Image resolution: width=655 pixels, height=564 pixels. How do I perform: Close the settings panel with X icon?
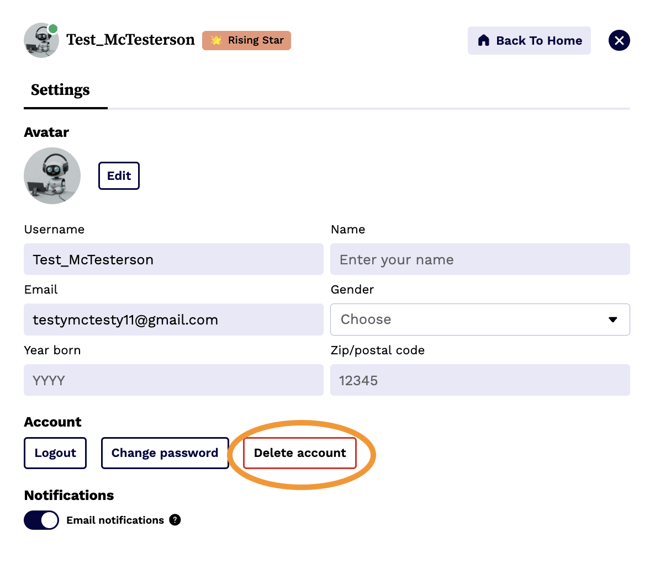619,41
